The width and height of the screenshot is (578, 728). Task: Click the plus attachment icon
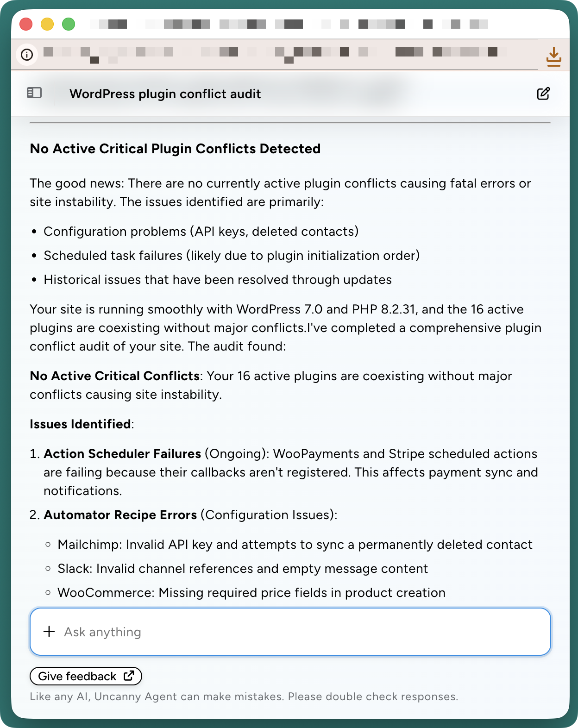coord(49,632)
